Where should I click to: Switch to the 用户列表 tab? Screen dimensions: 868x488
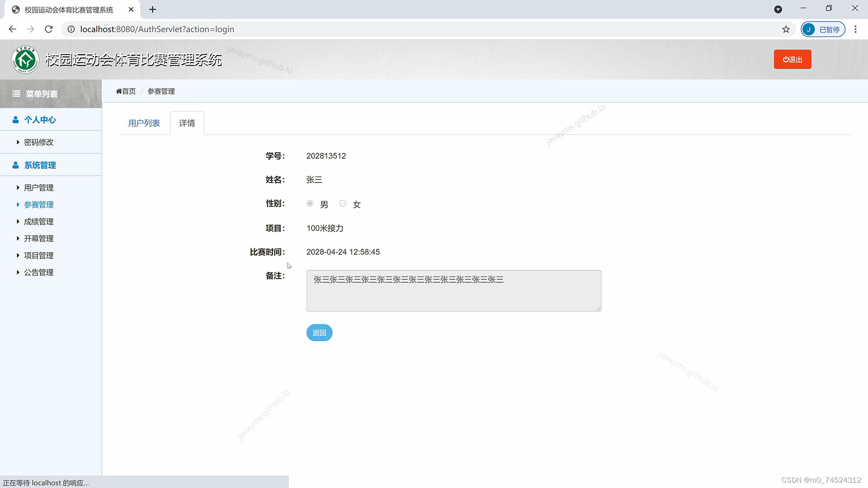click(x=144, y=123)
